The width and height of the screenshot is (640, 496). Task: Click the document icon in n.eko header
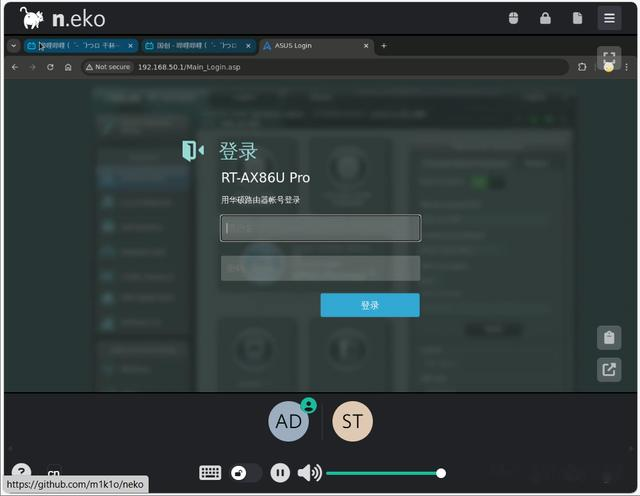click(x=577, y=18)
